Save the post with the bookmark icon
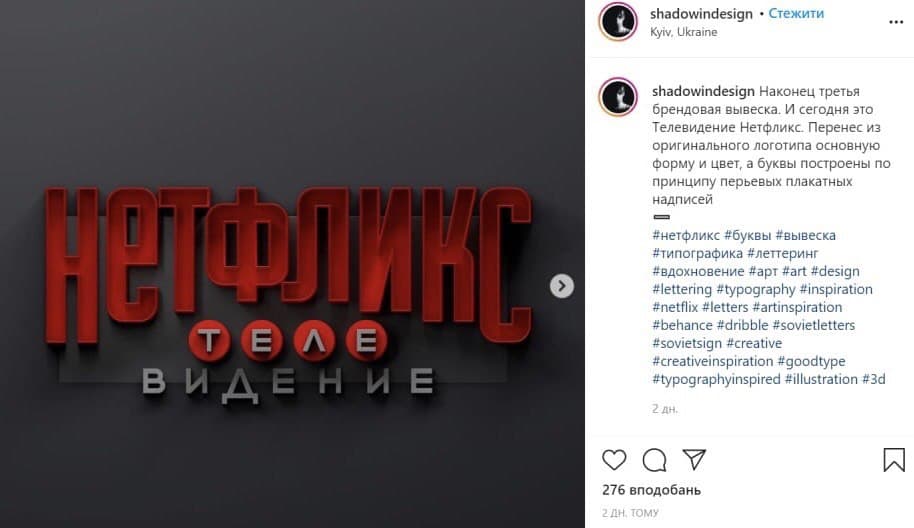 click(894, 460)
